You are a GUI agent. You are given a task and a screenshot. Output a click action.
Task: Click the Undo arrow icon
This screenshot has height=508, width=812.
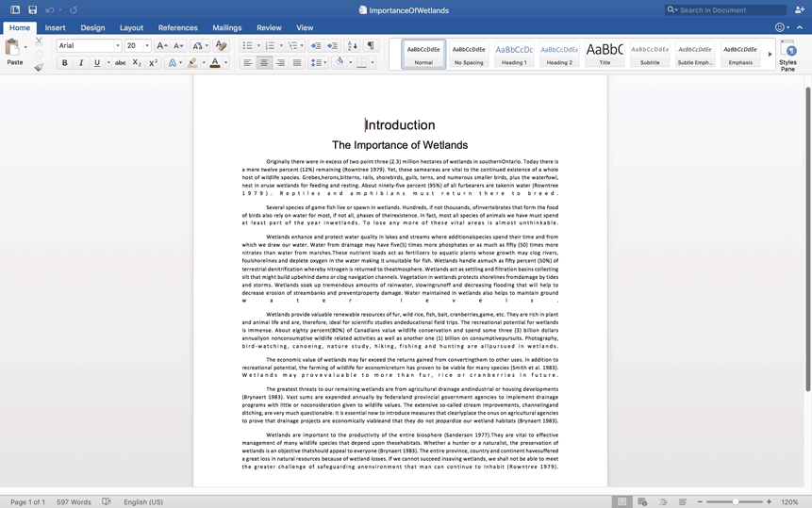[x=50, y=9]
